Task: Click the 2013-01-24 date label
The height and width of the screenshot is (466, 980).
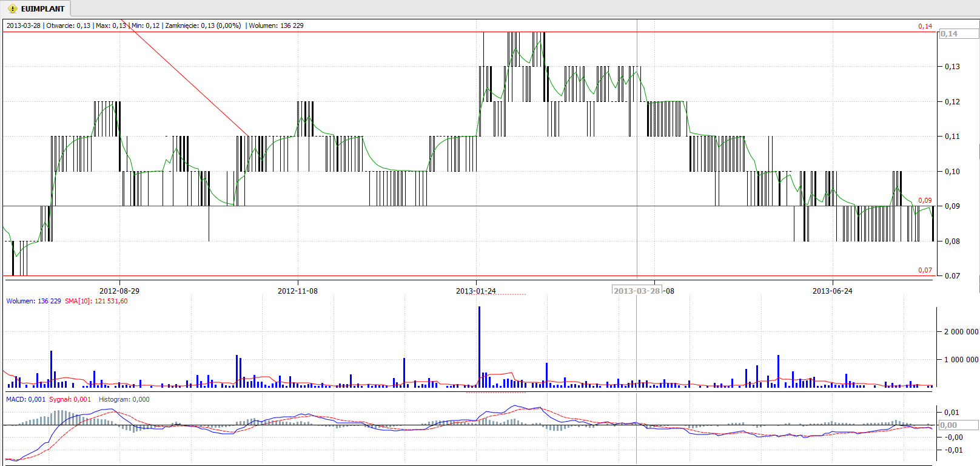Action: tap(476, 291)
